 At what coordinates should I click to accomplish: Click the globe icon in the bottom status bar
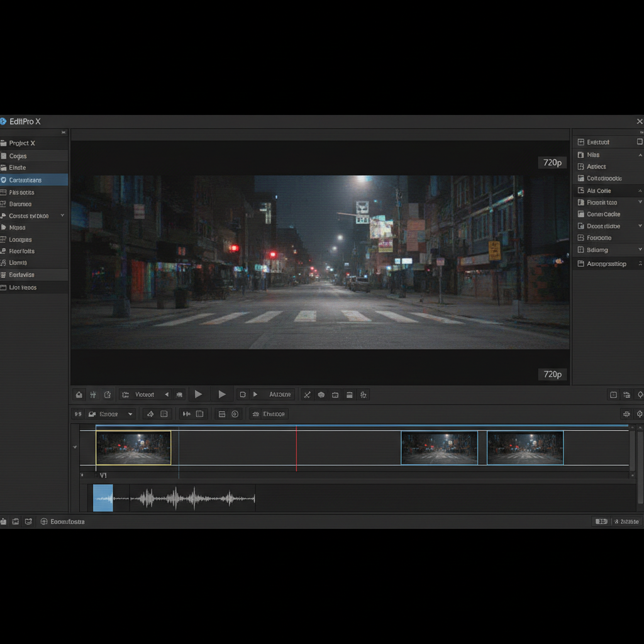[x=44, y=521]
